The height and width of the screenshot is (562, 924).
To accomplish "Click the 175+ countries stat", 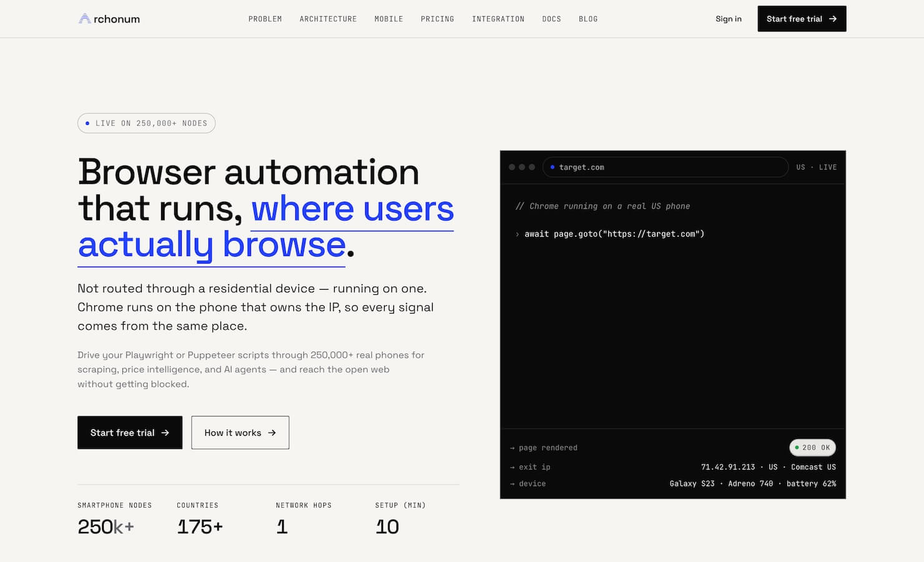I will click(200, 527).
